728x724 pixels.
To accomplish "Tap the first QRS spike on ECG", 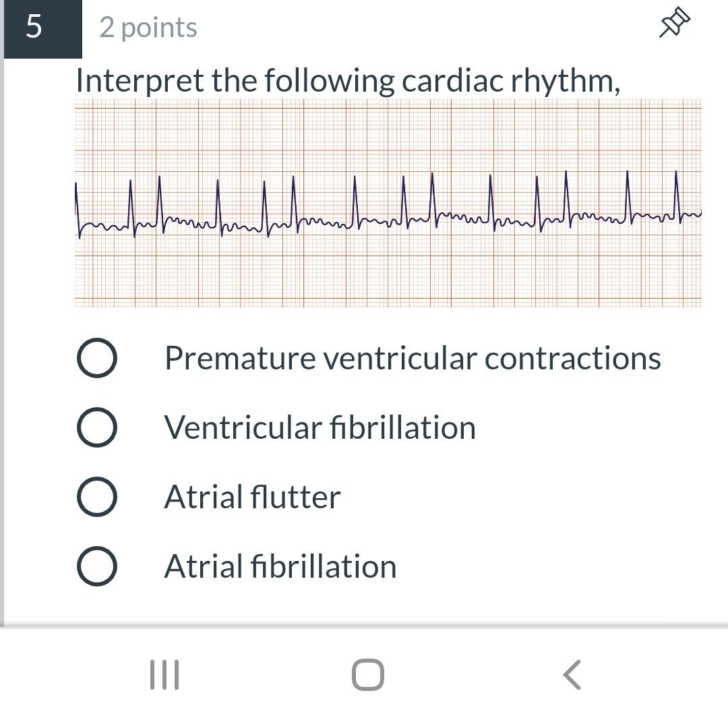I will [77, 209].
